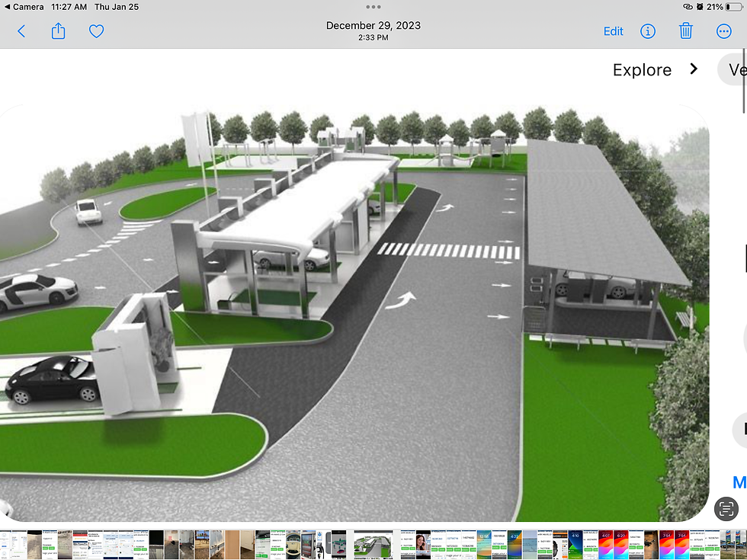Toggle the Favorite heart on this photo
The image size is (747, 560).
tap(96, 31)
